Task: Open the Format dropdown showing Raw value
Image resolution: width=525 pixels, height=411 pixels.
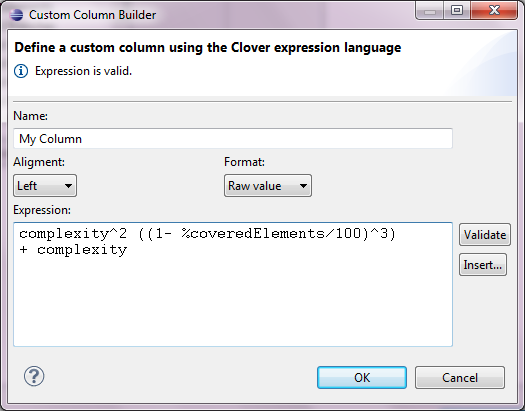Action: (268, 185)
